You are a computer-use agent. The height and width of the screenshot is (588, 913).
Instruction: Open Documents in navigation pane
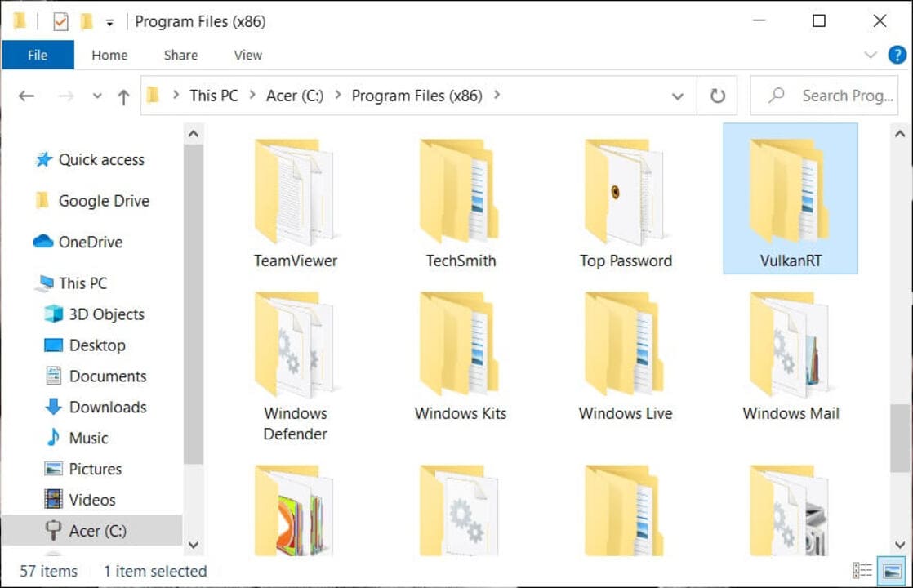coord(96,376)
